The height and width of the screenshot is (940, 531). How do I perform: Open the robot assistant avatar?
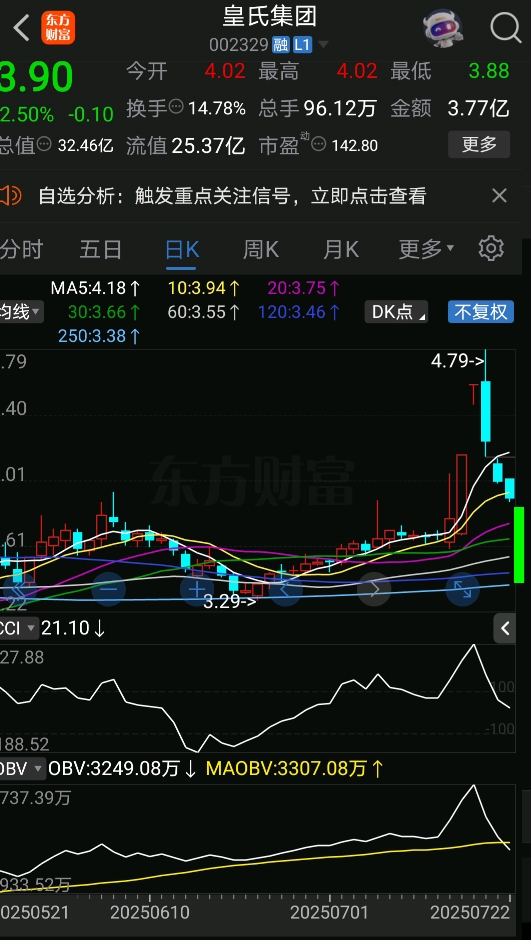point(443,28)
